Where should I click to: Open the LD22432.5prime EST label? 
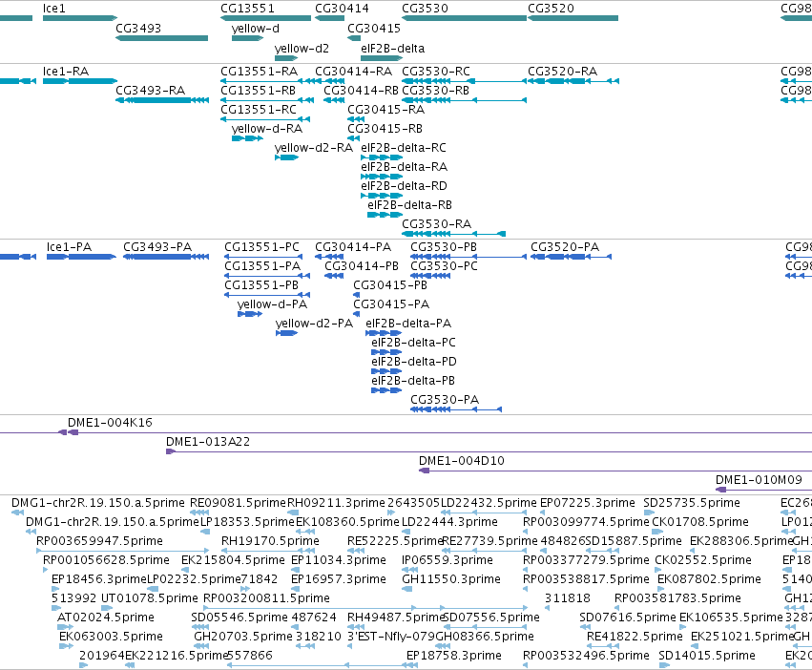(x=489, y=503)
